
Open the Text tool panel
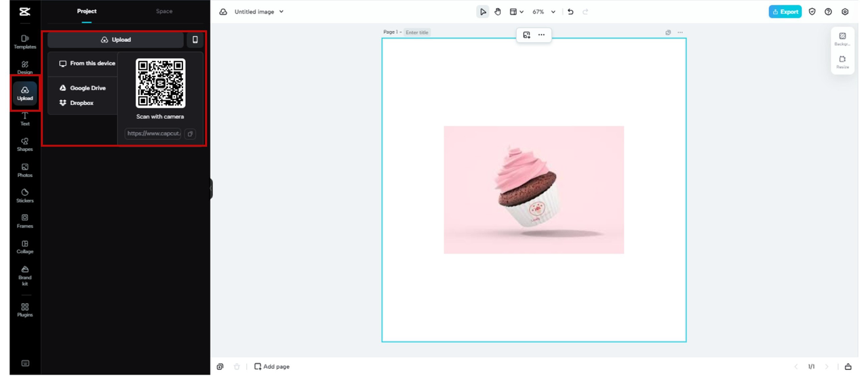tap(25, 119)
